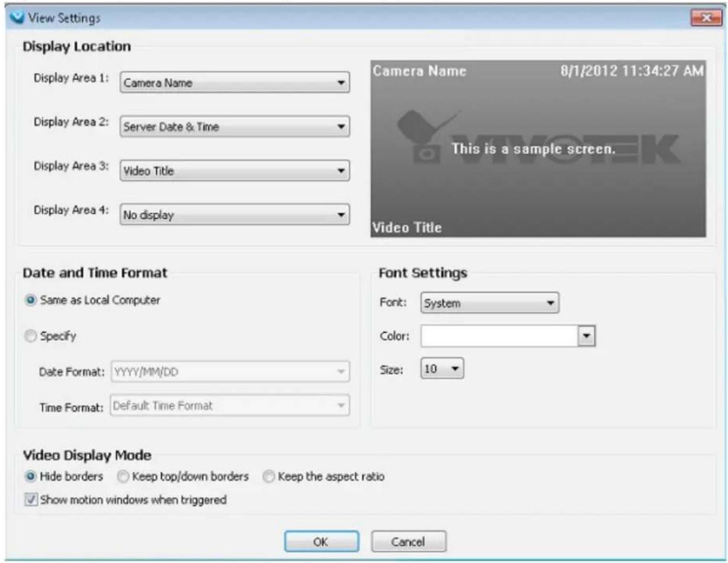
Task: Click the white Color swatch field
Action: 499,336
